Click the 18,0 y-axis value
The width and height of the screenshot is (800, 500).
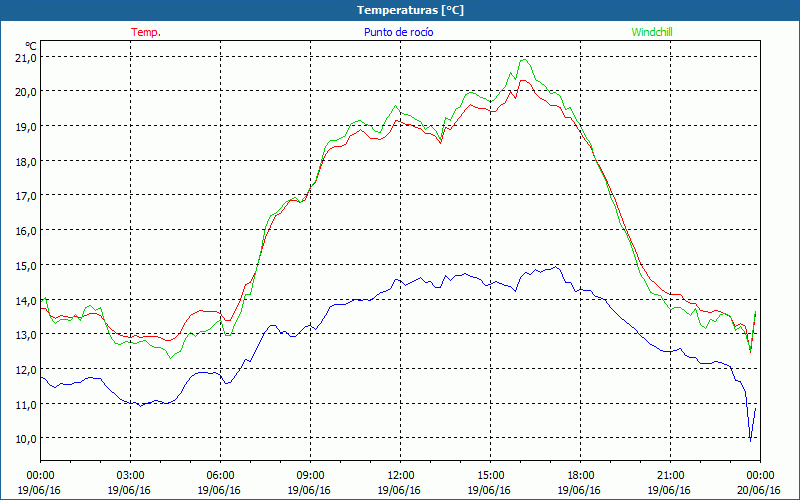26,161
